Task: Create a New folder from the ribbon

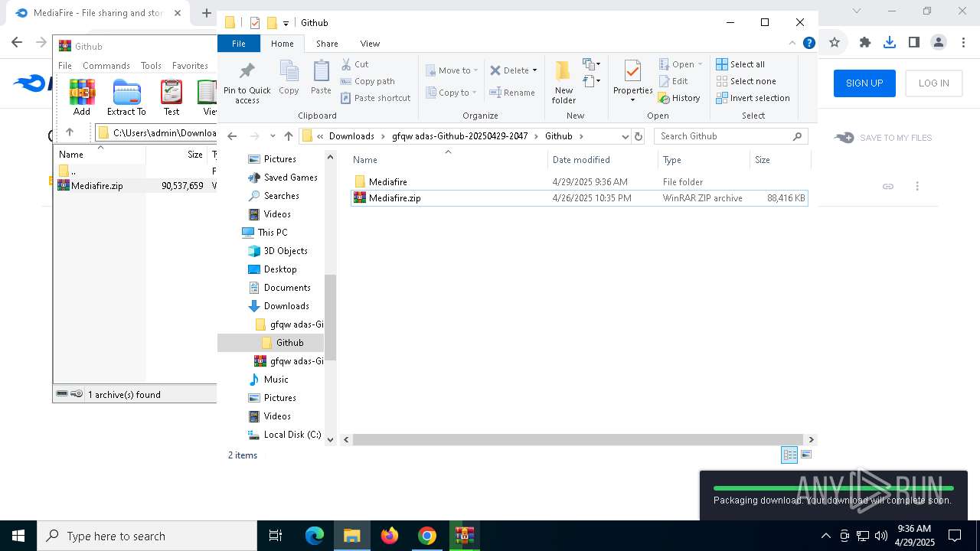Action: click(x=563, y=82)
